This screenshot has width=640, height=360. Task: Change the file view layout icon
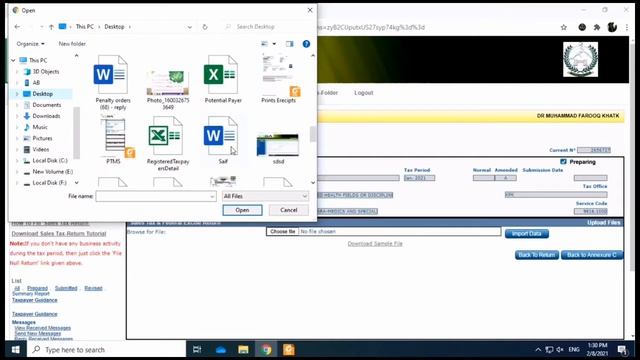point(264,44)
